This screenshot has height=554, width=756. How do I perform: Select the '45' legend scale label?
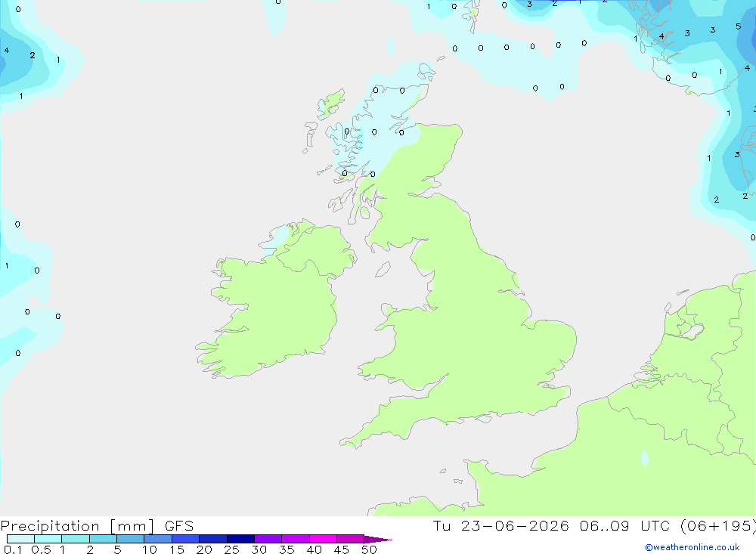(342, 549)
